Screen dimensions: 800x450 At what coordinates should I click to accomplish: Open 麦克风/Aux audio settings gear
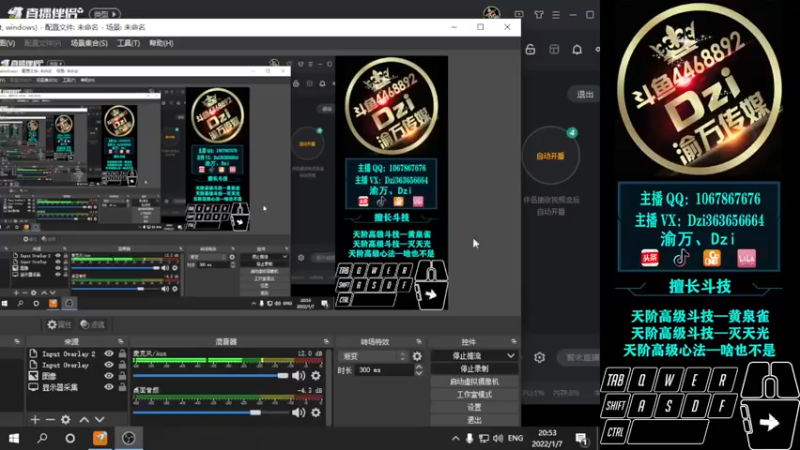pyautogui.click(x=316, y=376)
